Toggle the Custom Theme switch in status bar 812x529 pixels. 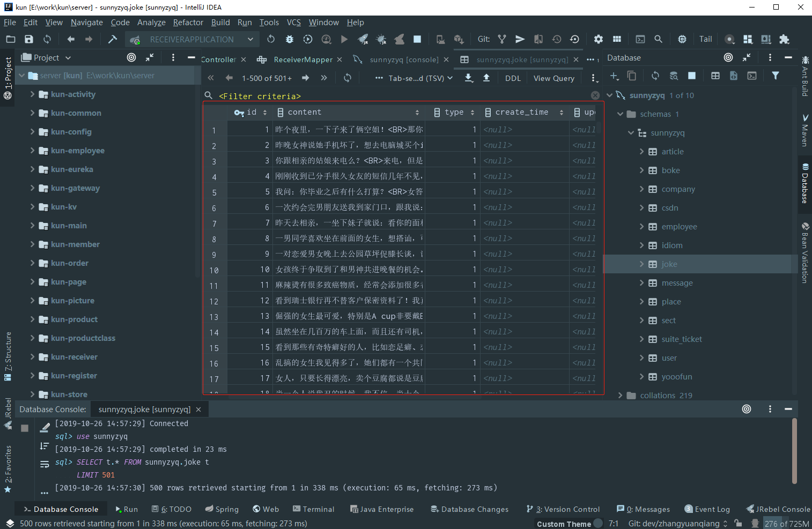(x=598, y=524)
